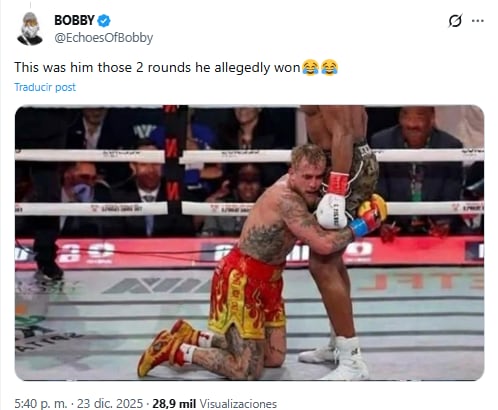This screenshot has width=498, height=410.
Task: Open the Grok explain-post icon
Action: tap(455, 21)
